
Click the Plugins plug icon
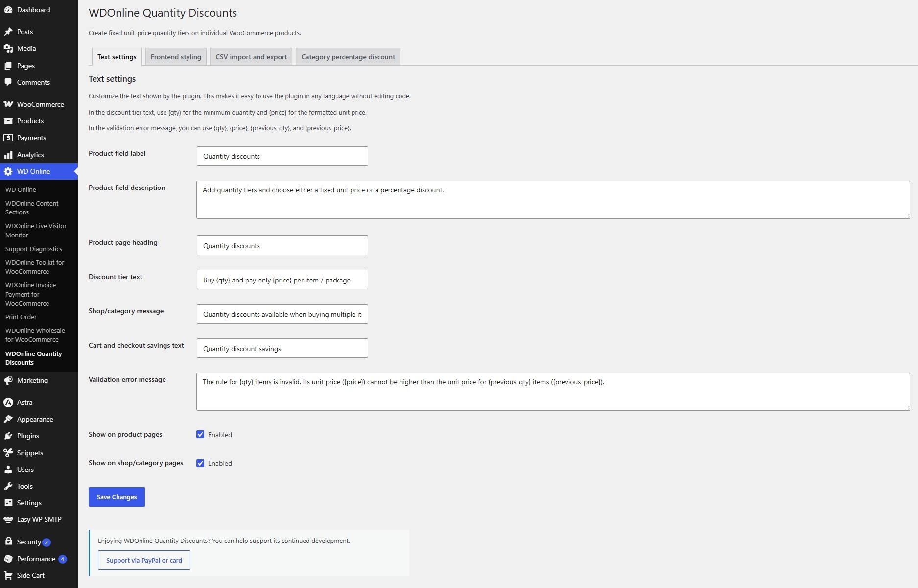[8, 436]
